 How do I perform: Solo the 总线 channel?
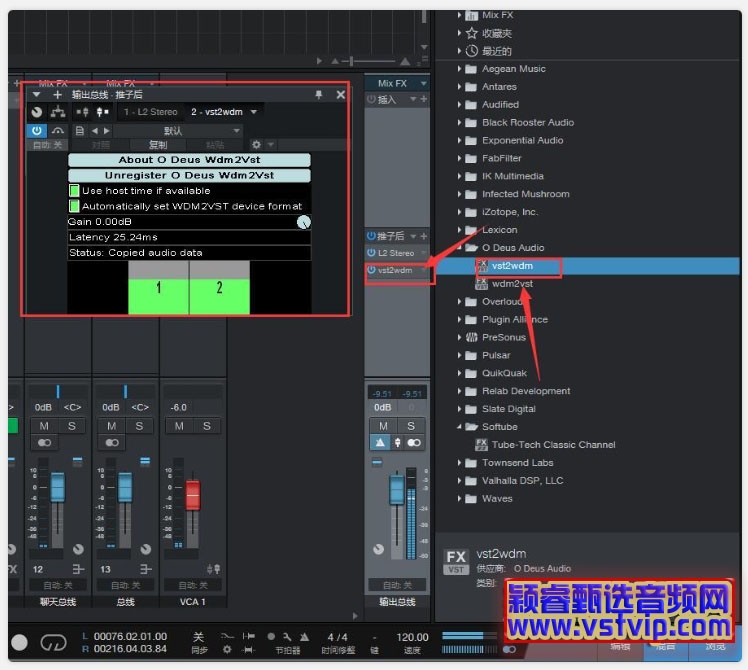(139, 426)
